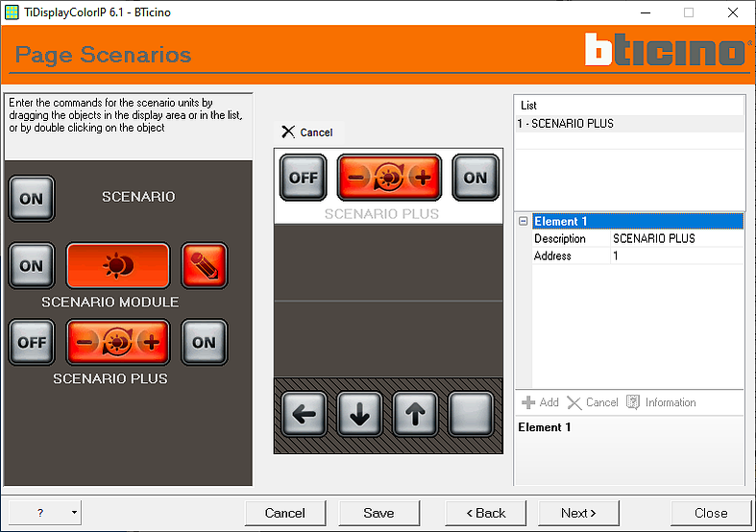This screenshot has height=532, width=756.
Task: Collapse the Element 1 node
Action: (524, 221)
